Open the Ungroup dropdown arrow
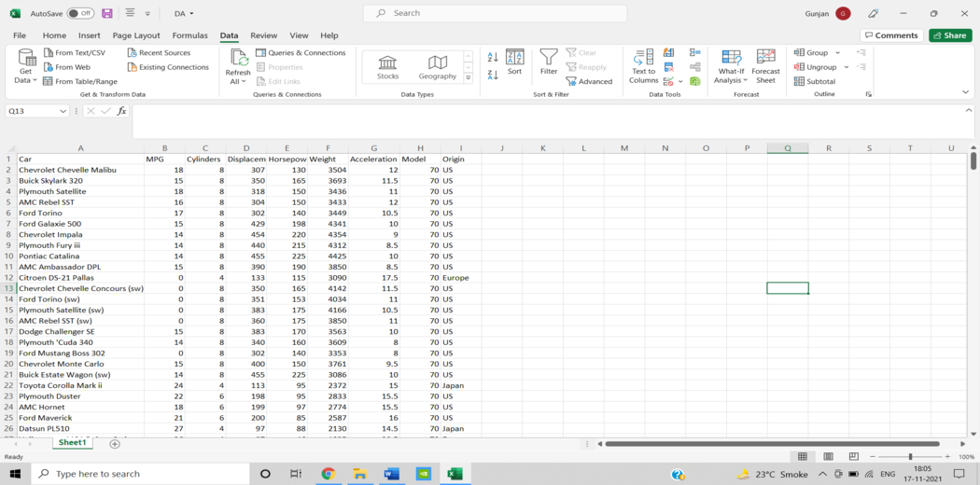The width and height of the screenshot is (980, 485). pos(847,67)
